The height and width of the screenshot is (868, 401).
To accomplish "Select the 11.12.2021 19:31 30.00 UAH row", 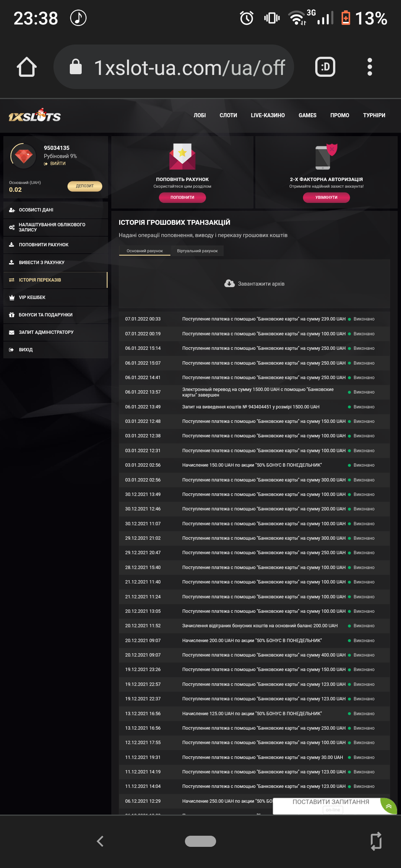I will [254, 757].
